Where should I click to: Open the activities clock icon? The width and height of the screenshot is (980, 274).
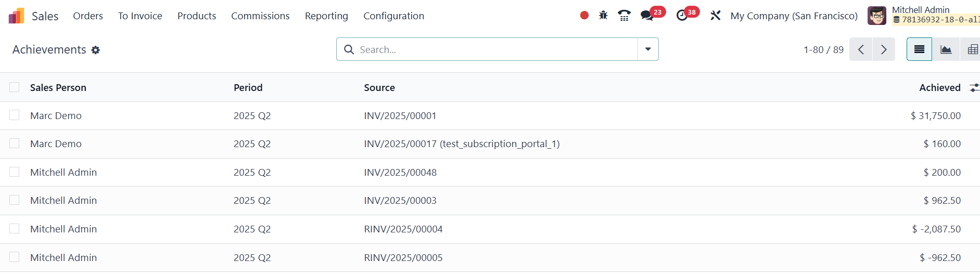[x=682, y=16]
